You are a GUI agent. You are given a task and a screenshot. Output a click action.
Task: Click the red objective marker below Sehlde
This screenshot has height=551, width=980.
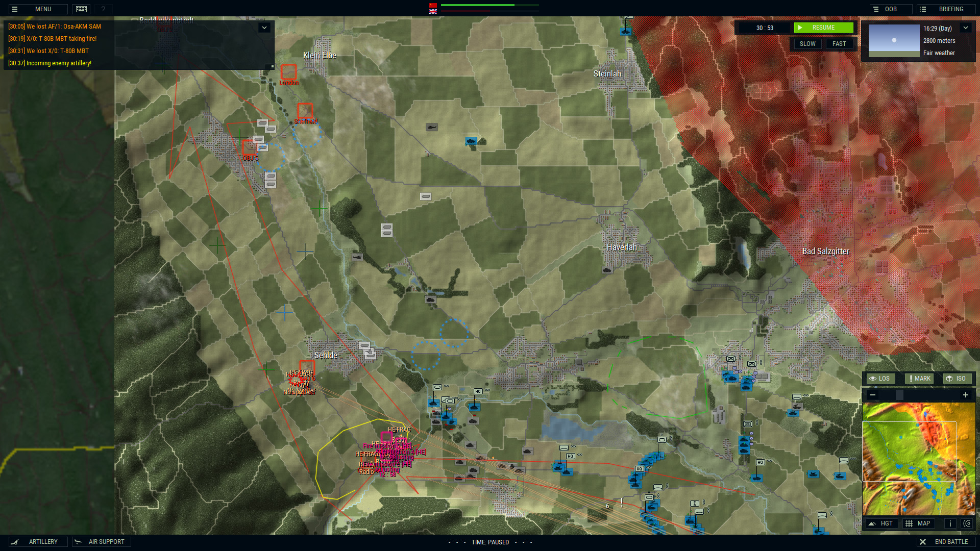tap(307, 368)
